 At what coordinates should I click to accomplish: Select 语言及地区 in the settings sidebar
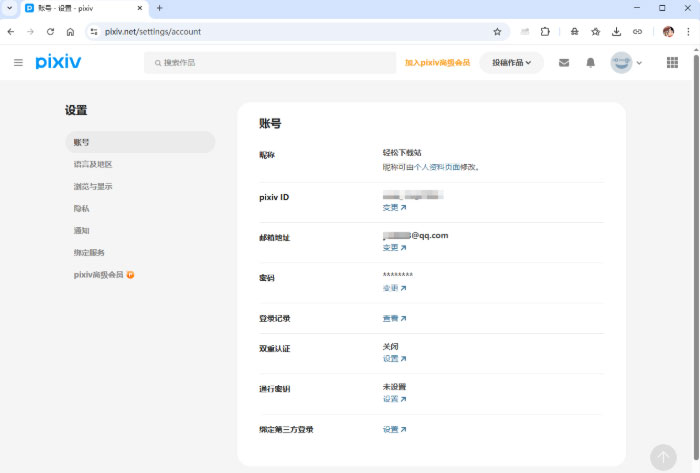[93, 164]
